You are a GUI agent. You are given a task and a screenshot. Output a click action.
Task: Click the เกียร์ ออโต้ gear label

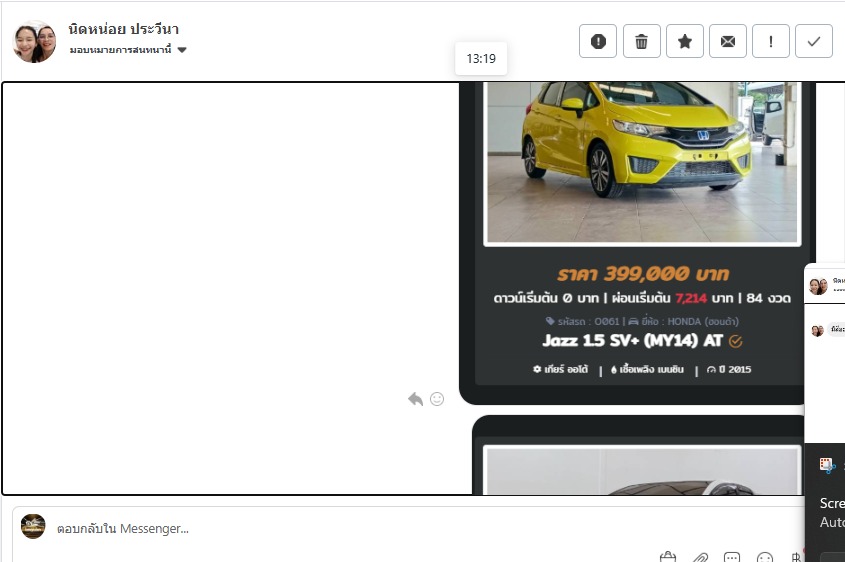click(560, 369)
